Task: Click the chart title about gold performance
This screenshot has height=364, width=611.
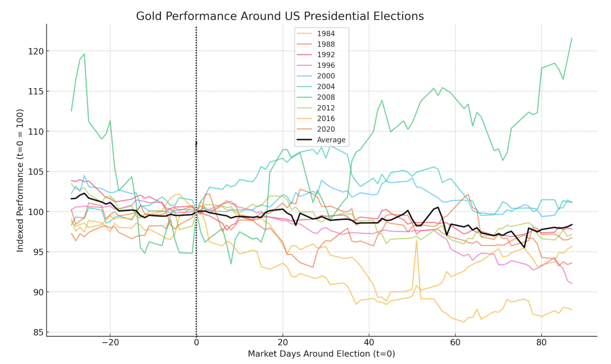Action: tap(279, 16)
